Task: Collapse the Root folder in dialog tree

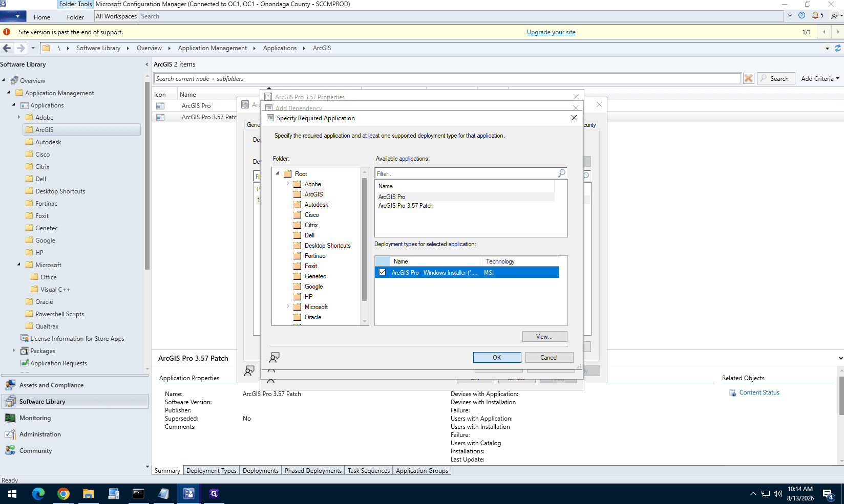Action: (278, 173)
